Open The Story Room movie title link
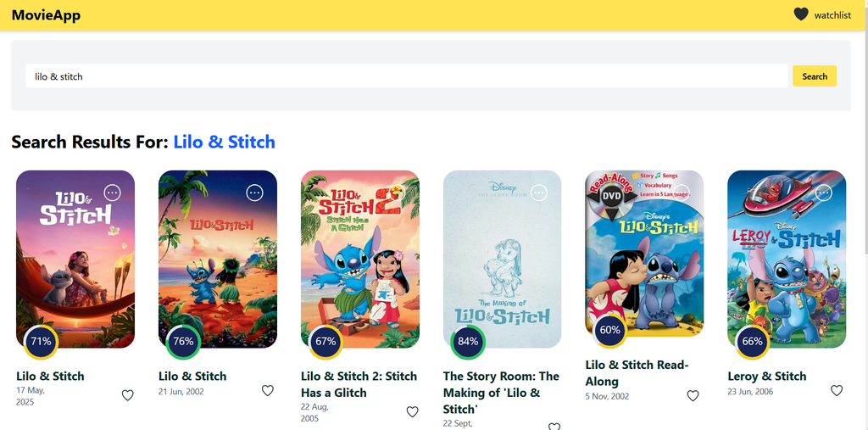Screen dimensions: 868x430 coord(501,393)
